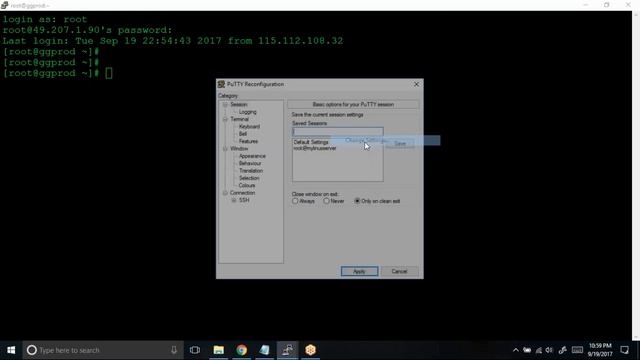640x360 pixels.
Task: Select Connection category in the tree
Action: pos(242,193)
